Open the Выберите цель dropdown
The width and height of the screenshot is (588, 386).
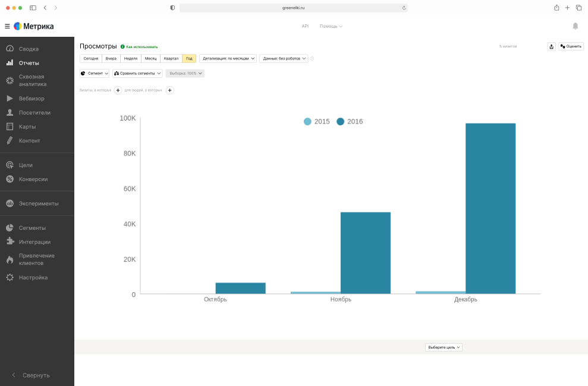(444, 347)
